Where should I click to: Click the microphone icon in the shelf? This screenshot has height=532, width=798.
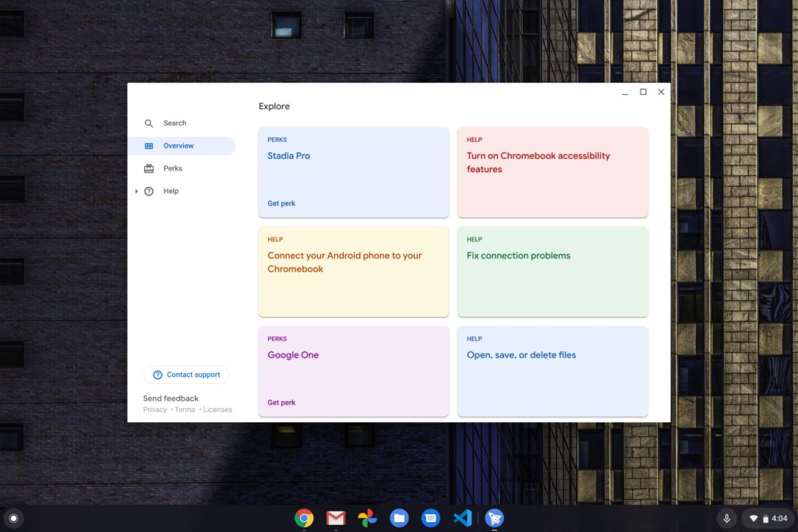tap(727, 518)
